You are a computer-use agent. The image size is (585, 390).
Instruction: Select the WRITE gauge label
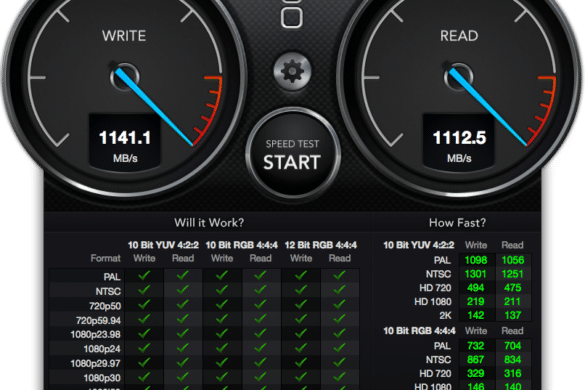click(x=124, y=36)
